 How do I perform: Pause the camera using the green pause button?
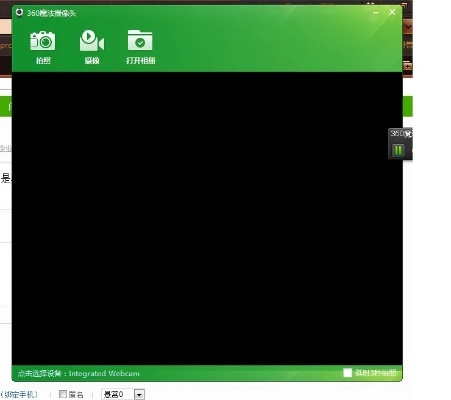[398, 150]
